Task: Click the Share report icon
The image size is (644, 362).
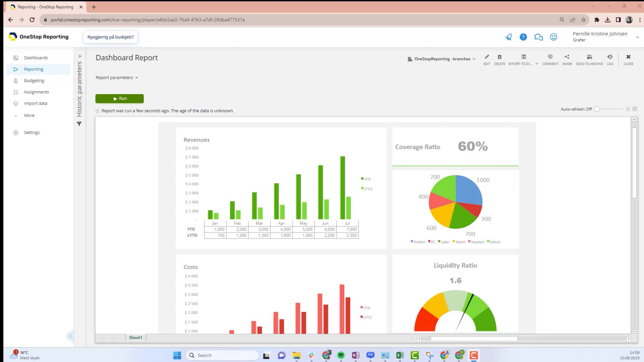Action: pos(567,57)
